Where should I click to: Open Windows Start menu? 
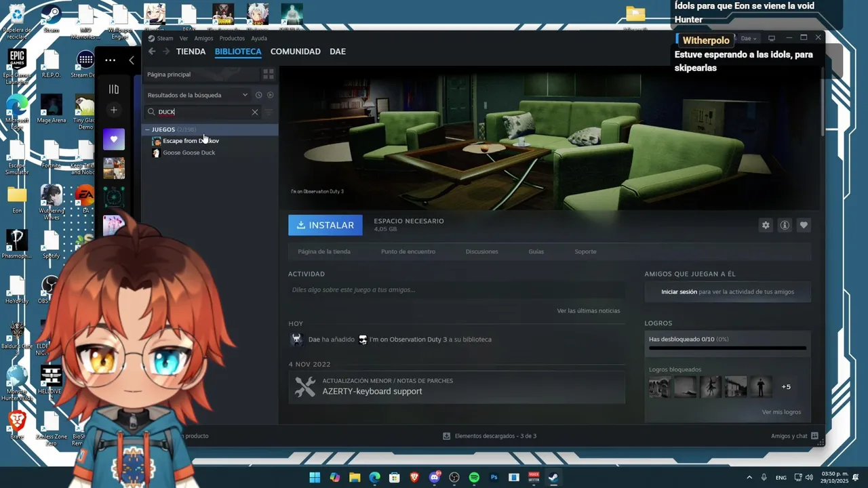[315, 477]
